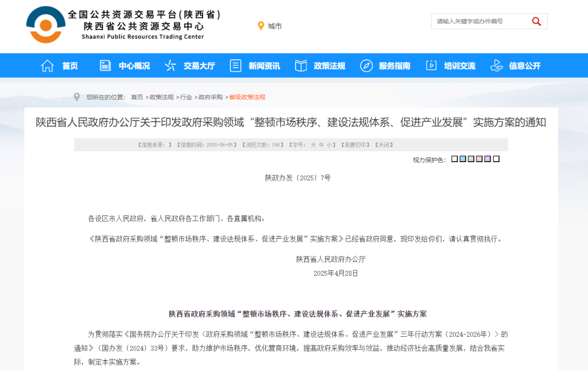This screenshot has width=588, height=371.
Task: Open 信息公开 via its hand icon
Action: click(x=496, y=65)
